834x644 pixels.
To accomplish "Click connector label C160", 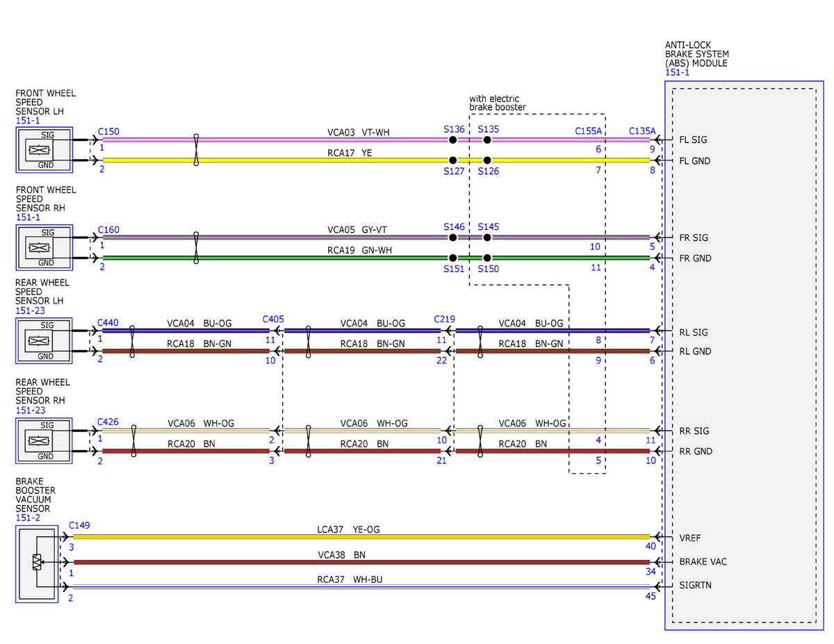I will tap(108, 229).
